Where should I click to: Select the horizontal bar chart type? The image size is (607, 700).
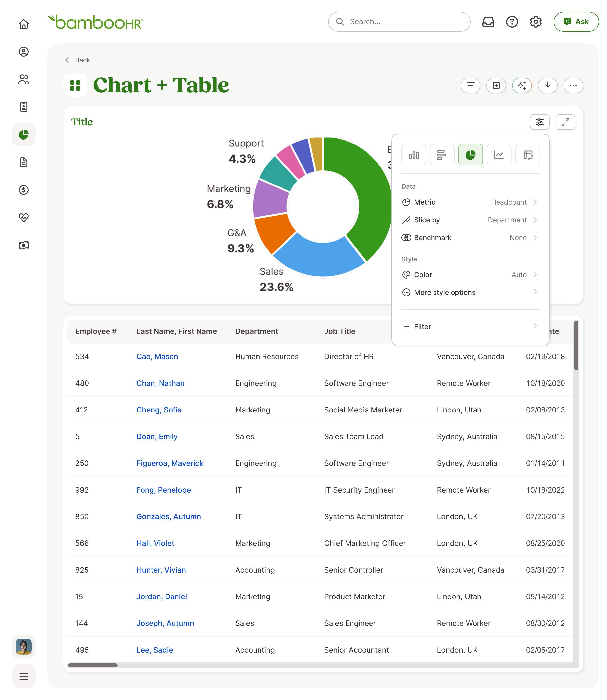(x=442, y=155)
